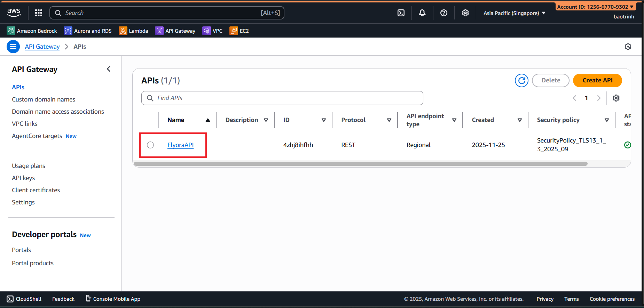The image size is (644, 308).
Task: Open Custom domain names in sidebar
Action: [x=44, y=99]
